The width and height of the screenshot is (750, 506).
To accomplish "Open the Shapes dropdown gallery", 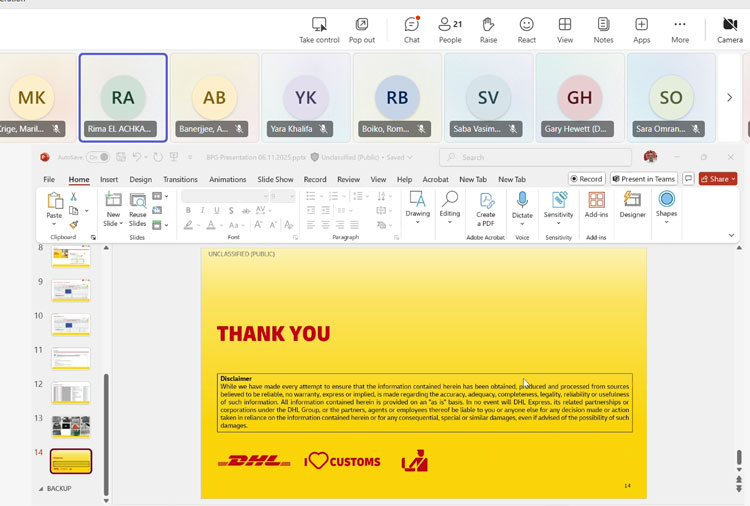I will coord(666,205).
